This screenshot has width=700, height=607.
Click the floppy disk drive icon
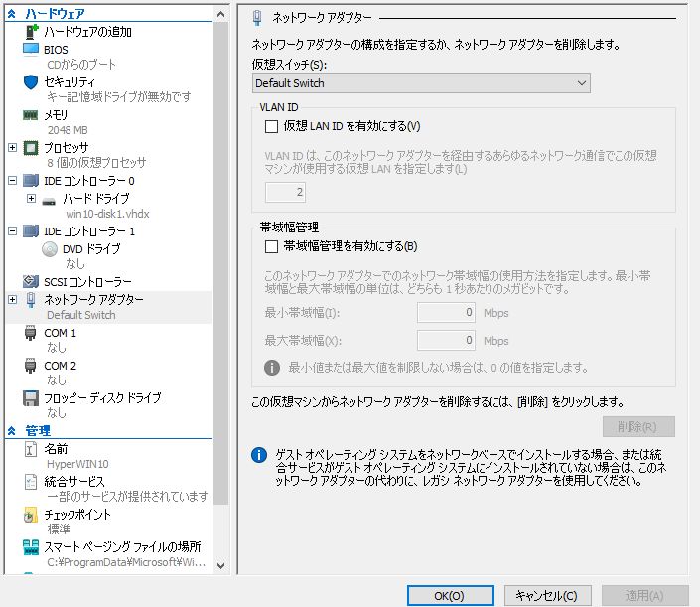[x=31, y=398]
